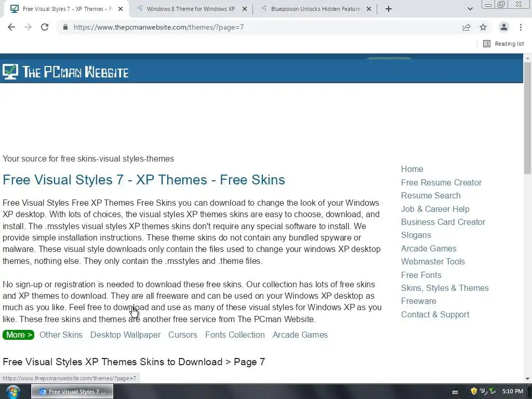Image resolution: width=532 pixels, height=399 pixels.
Task: Click the Free Visual Styles 7 page heading
Action: pyautogui.click(x=144, y=180)
